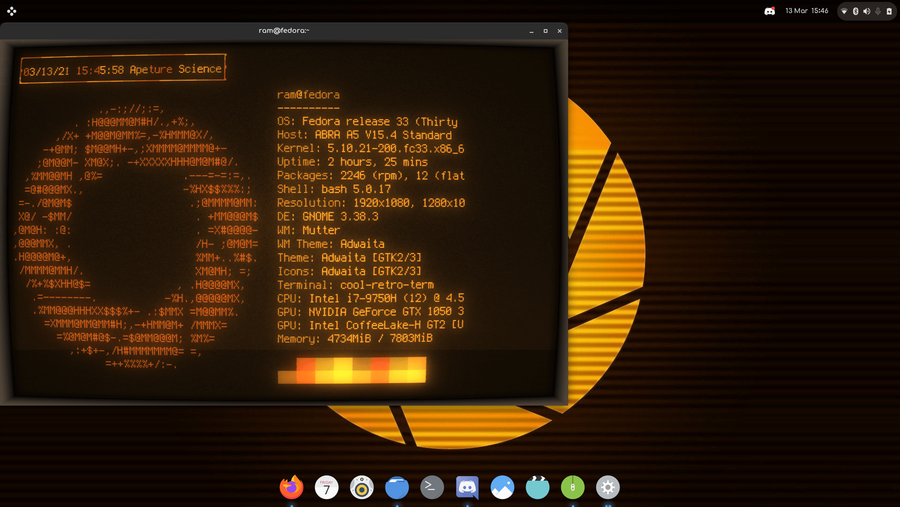Click the volume speaker indicator
This screenshot has height=507, width=900.
pos(867,11)
